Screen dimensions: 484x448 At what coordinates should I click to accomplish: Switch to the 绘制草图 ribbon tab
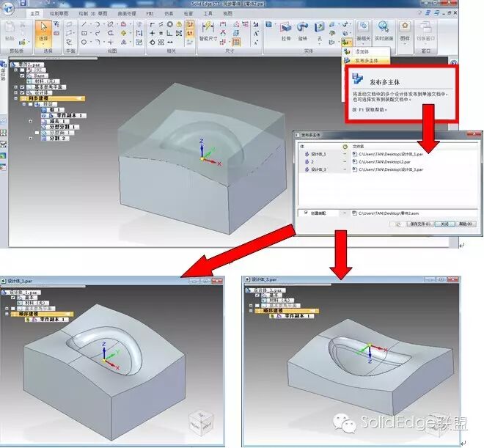59,14
